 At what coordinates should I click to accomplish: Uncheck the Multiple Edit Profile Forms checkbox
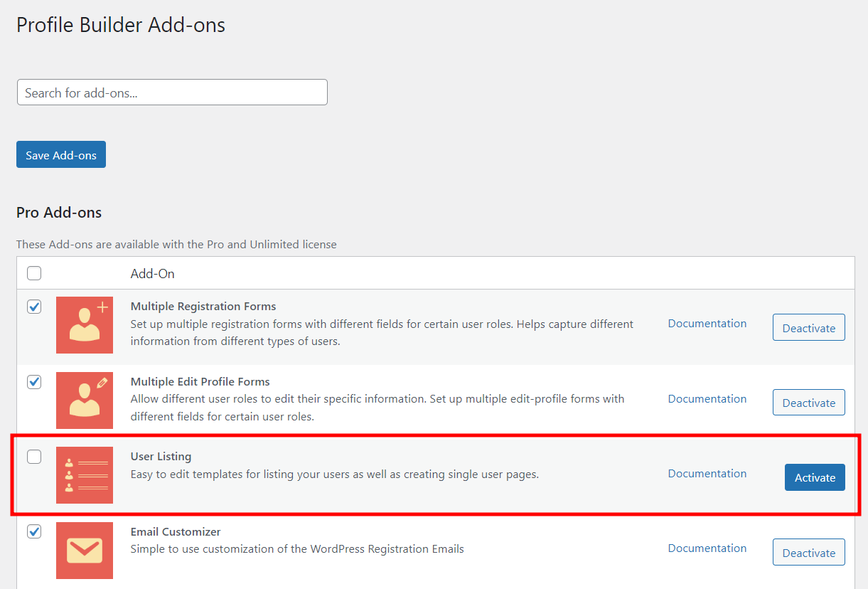pyautogui.click(x=34, y=382)
